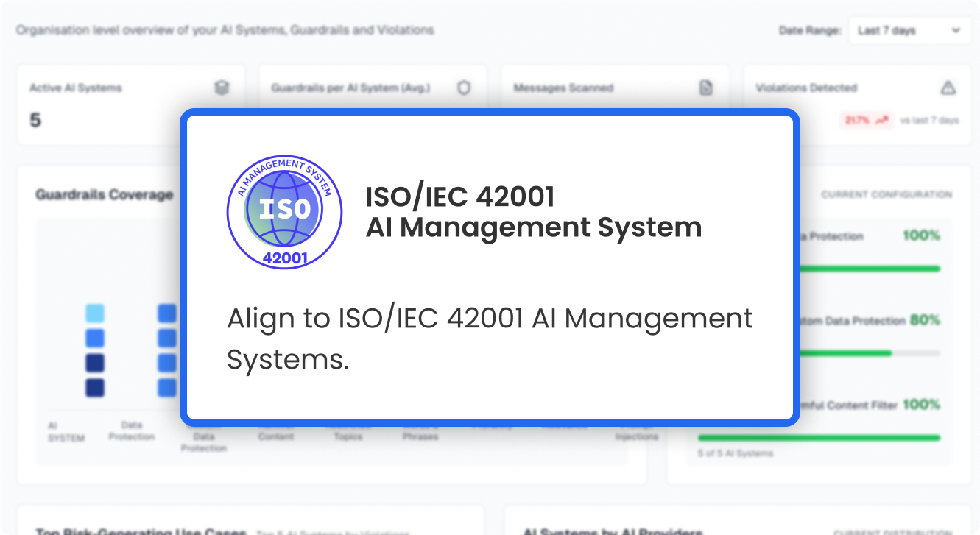
Task: Click the Violations Detected warning triangle icon
Action: click(948, 88)
